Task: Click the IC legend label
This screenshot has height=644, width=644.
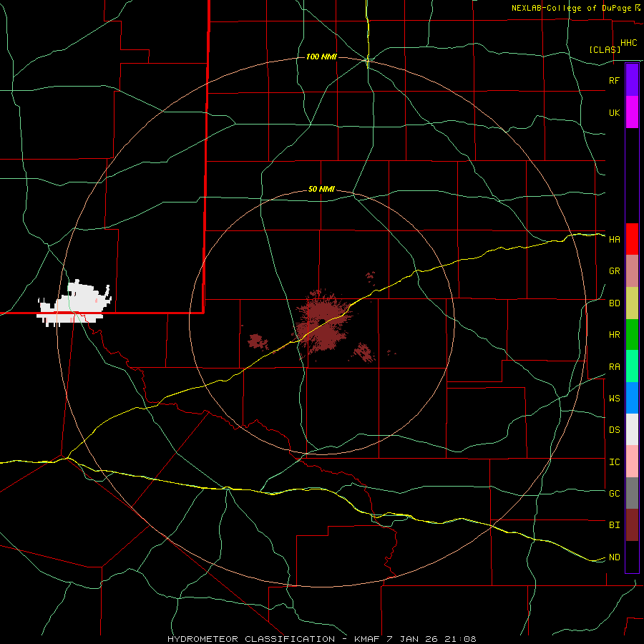Action: click(614, 462)
